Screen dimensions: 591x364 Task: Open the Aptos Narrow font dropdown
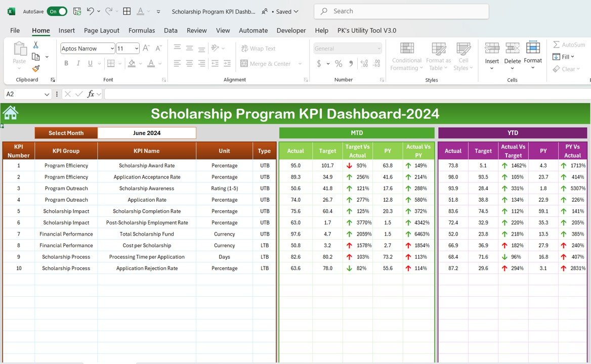pos(112,49)
